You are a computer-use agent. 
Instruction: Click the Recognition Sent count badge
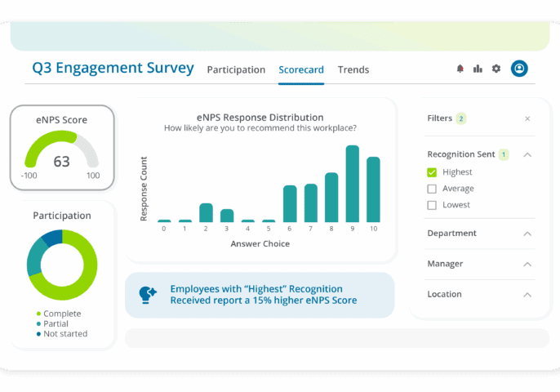click(504, 154)
